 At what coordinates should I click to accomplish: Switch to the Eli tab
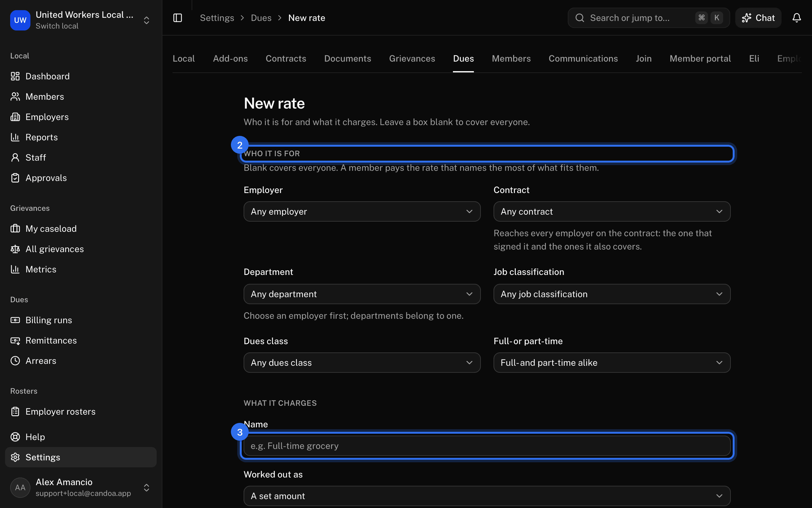[x=754, y=58]
